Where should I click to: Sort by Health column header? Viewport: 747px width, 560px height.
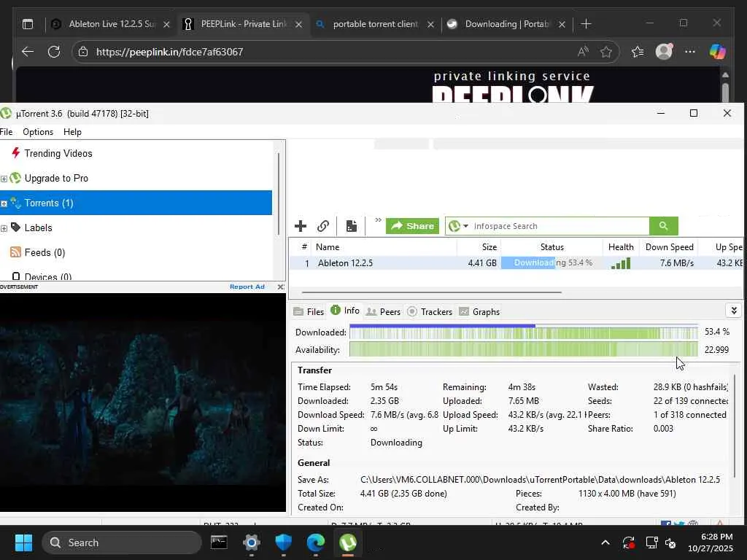621,247
